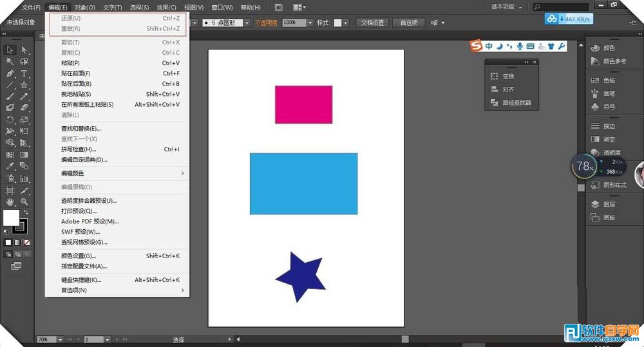Enable Draw Normal mode
644x347 pixels.
coord(8,254)
